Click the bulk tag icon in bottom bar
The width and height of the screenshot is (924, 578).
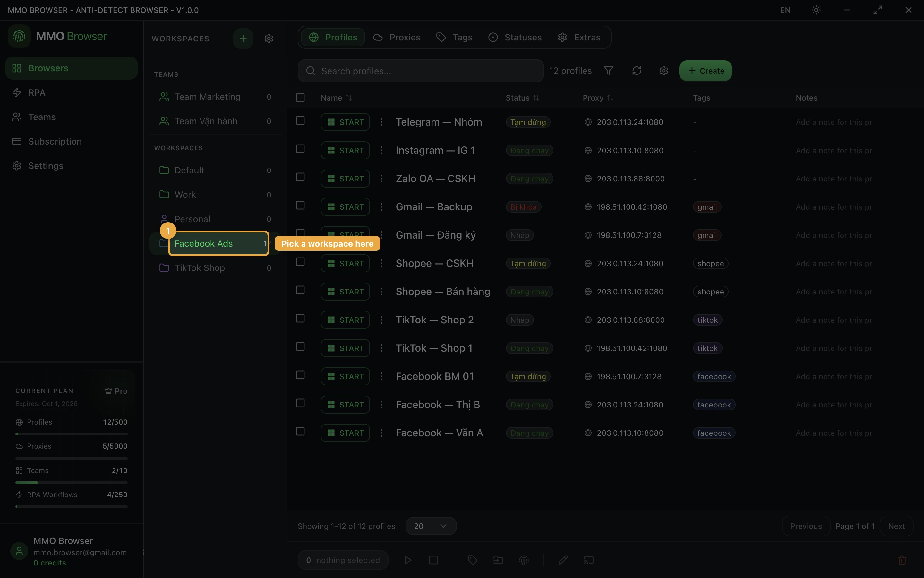[x=472, y=560]
